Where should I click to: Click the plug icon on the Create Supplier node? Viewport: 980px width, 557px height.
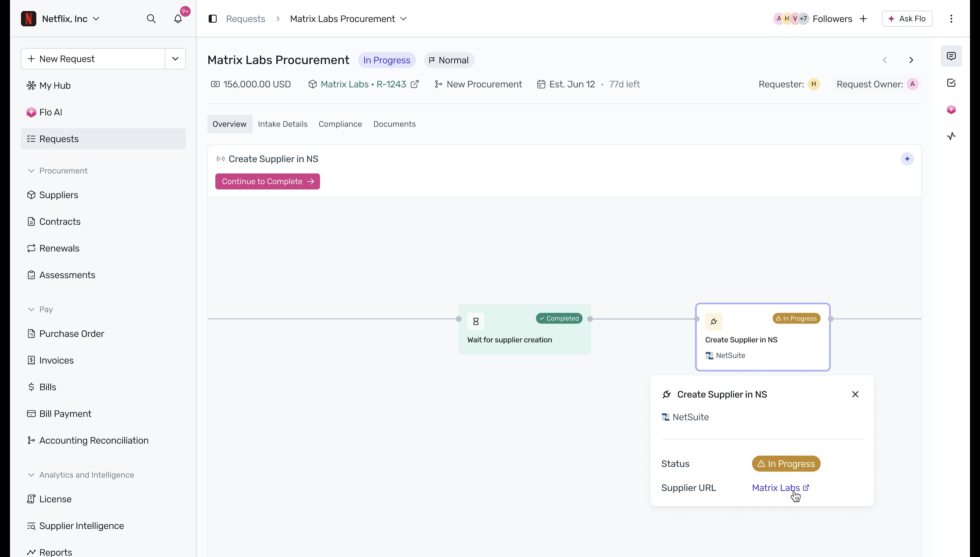tap(714, 321)
